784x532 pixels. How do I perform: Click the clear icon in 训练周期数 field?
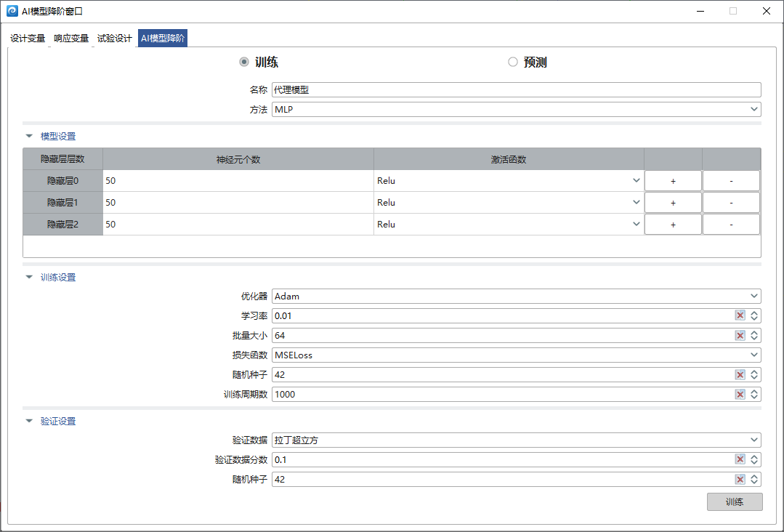point(740,394)
